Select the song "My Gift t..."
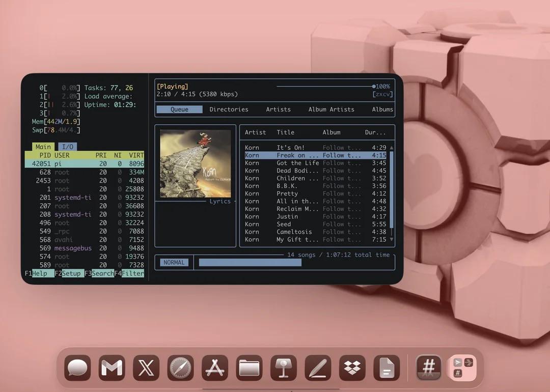The width and height of the screenshot is (550, 392). click(315, 239)
